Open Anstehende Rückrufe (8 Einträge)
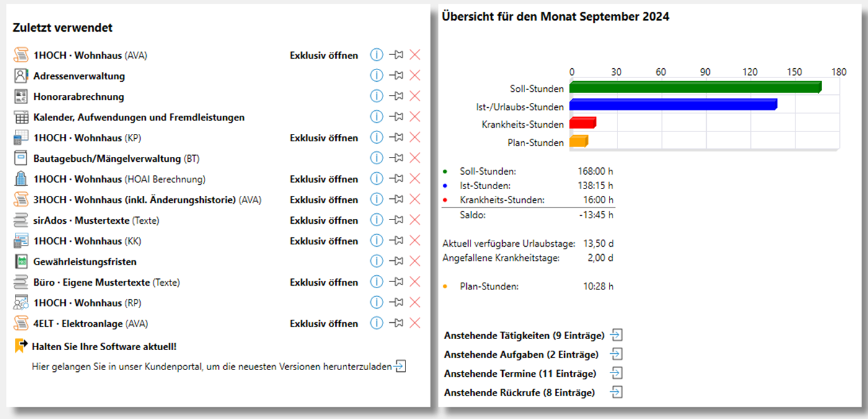 (x=520, y=392)
